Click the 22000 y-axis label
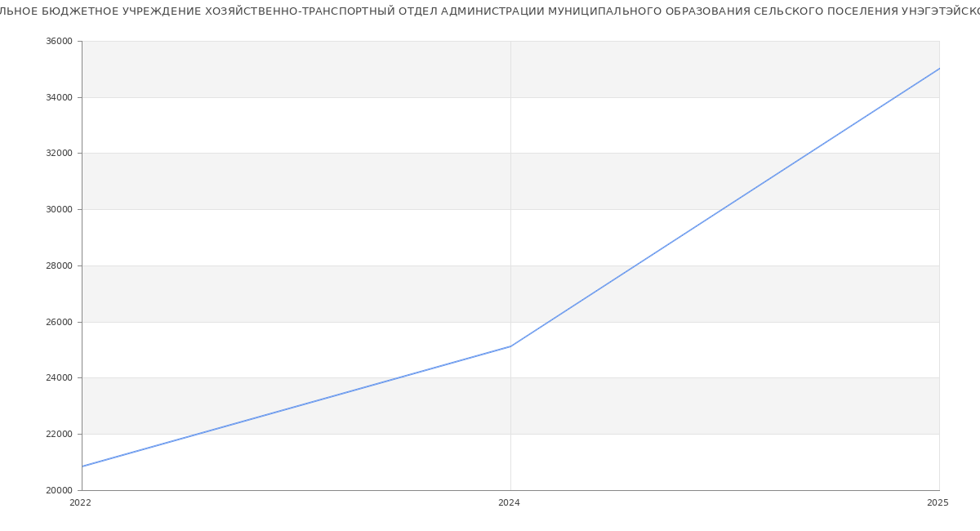Image resolution: width=980 pixels, height=531 pixels. tap(58, 434)
